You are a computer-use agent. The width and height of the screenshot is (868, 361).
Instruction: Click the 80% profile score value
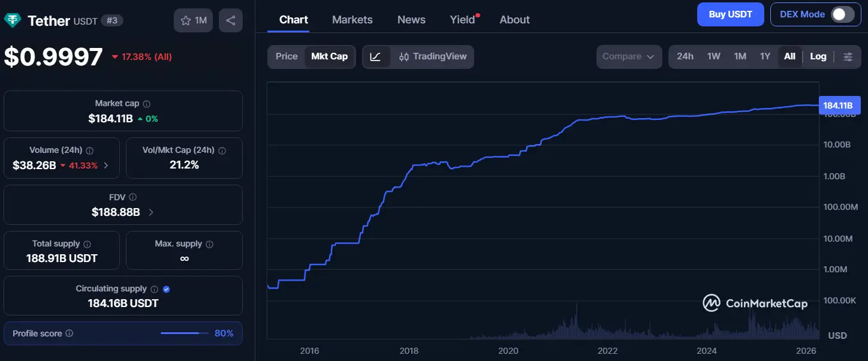[224, 333]
